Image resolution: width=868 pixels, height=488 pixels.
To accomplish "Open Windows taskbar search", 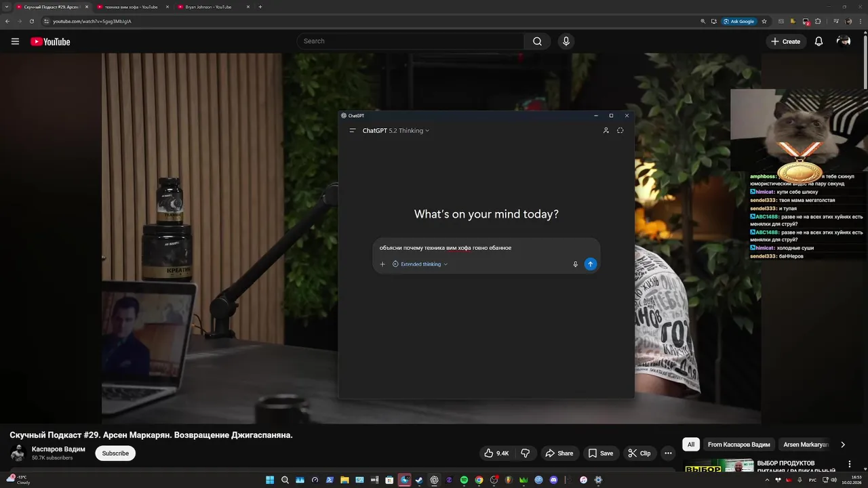I will coord(285,480).
